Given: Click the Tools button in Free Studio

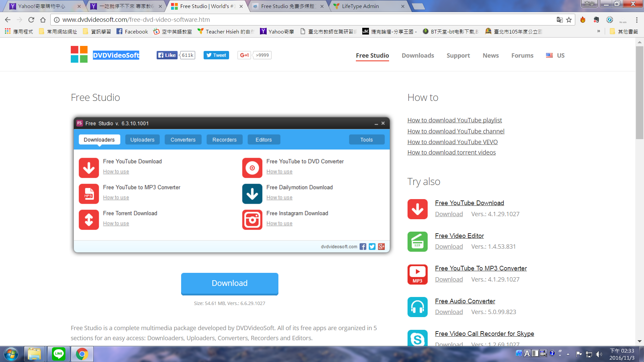Looking at the screenshot, I should tap(367, 140).
